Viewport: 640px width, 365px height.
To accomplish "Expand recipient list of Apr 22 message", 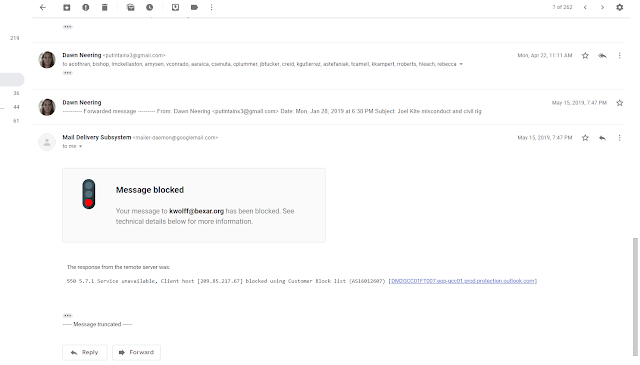I will (461, 64).
